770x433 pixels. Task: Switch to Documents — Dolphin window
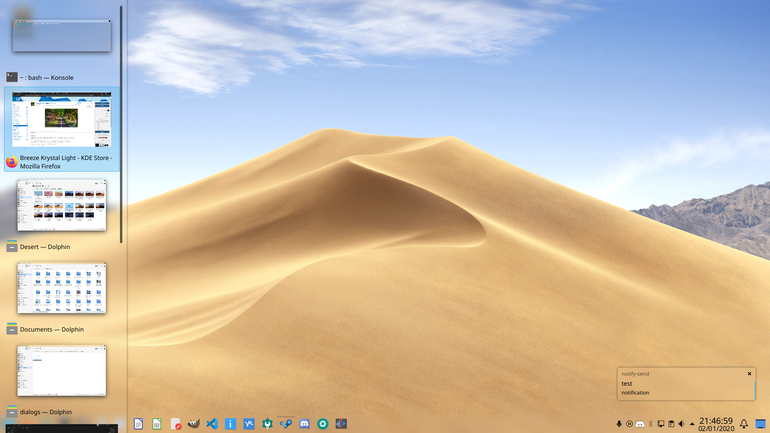coord(62,296)
